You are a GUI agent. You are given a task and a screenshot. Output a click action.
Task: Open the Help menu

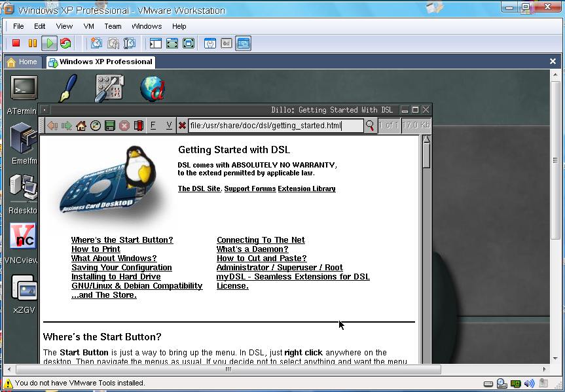click(x=179, y=26)
